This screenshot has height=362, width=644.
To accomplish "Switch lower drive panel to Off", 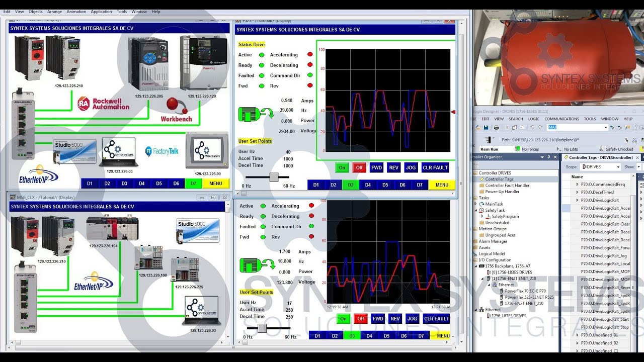I will point(361,319).
